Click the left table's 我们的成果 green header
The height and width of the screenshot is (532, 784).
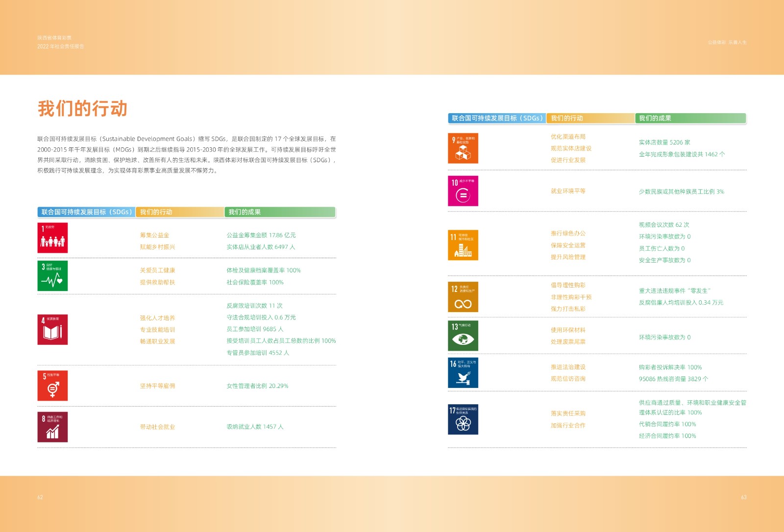(x=280, y=212)
